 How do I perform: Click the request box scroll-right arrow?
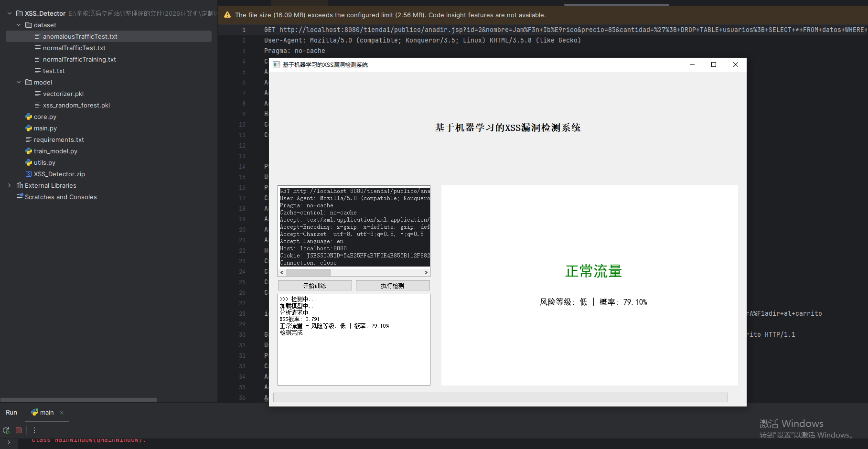pyautogui.click(x=426, y=272)
